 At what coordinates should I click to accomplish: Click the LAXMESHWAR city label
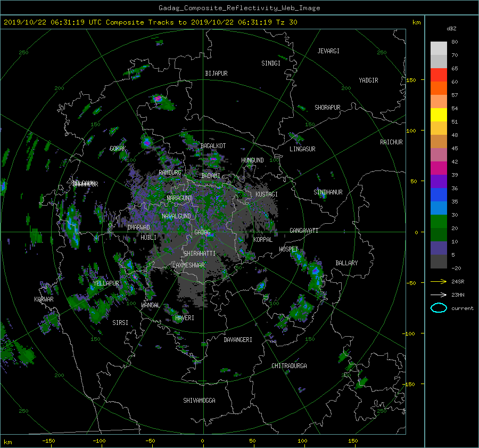[x=188, y=265]
